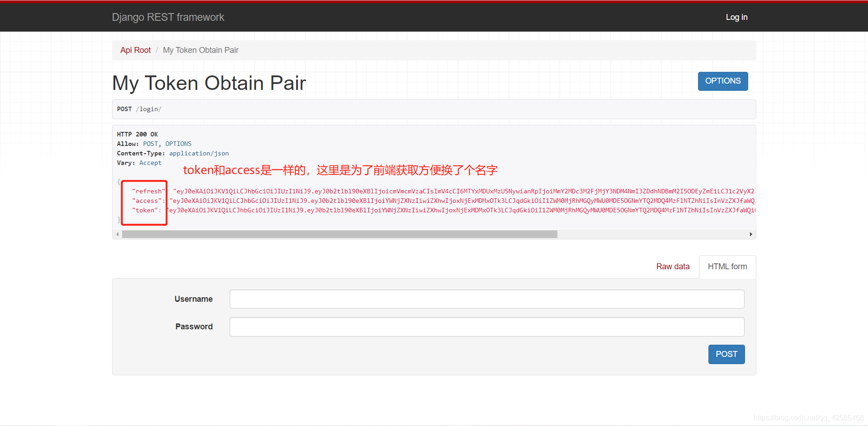Click the scrollbar right arrow

click(x=751, y=234)
